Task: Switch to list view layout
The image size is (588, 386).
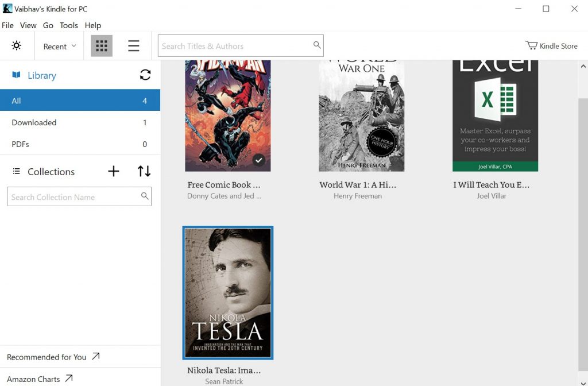Action: click(x=134, y=46)
